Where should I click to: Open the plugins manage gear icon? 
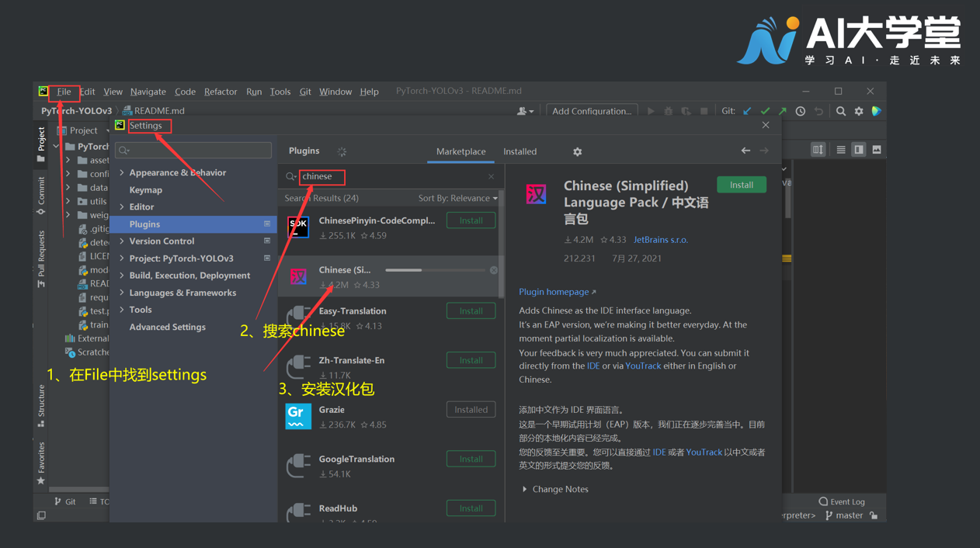pos(577,151)
